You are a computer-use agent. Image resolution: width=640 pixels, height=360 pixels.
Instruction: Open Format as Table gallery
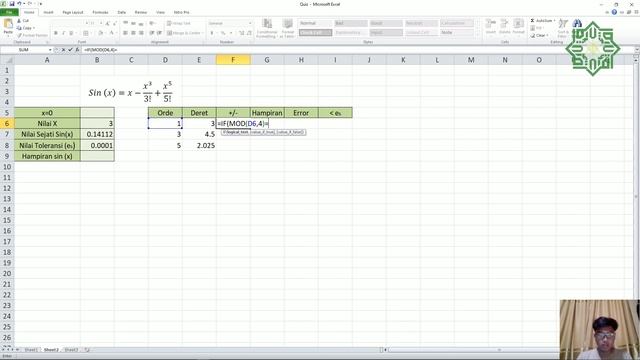coord(288,28)
